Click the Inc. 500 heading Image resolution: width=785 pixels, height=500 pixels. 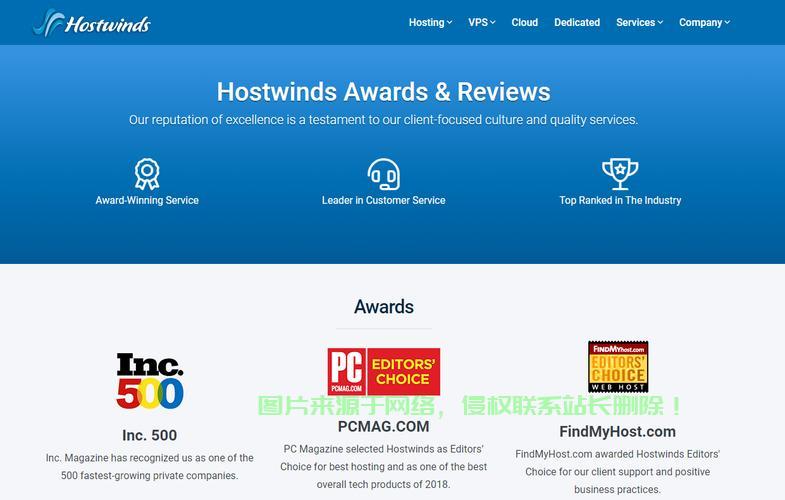coord(150,435)
